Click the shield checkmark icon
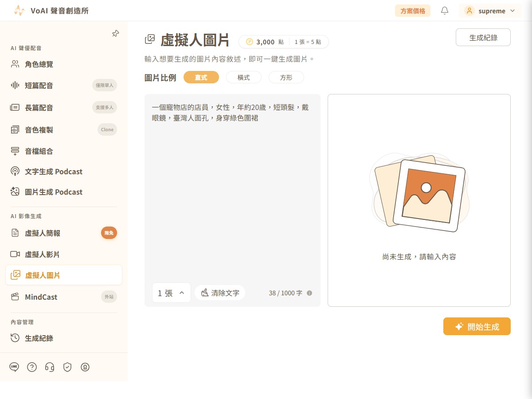Image resolution: width=532 pixels, height=399 pixels. [67, 367]
